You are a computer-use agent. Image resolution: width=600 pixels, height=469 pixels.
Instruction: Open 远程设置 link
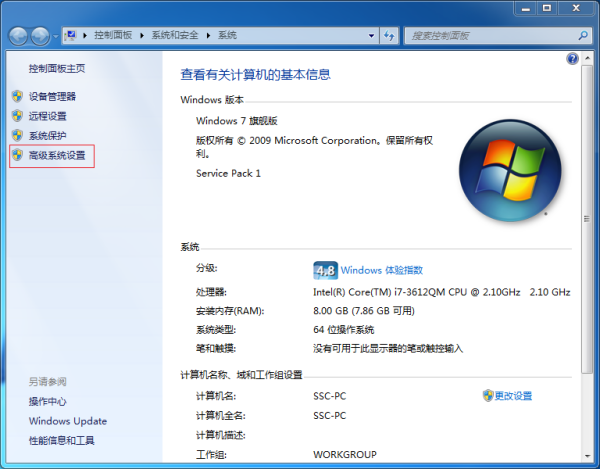point(47,116)
